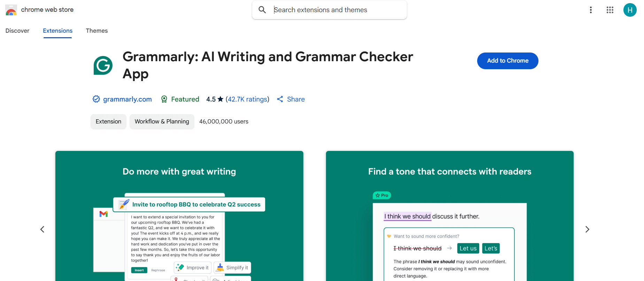Viewport: 644px width, 281px height.
Task: Open the Share options
Action: click(x=291, y=99)
